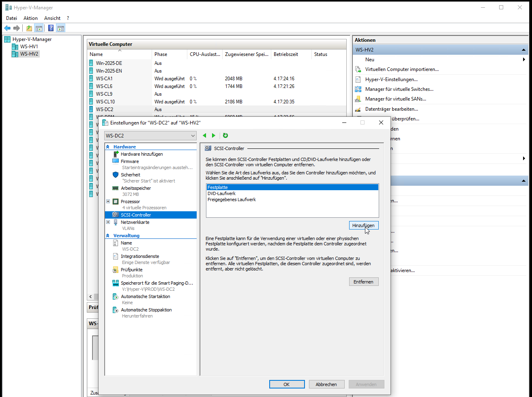Sort by the Name column header

click(120, 54)
